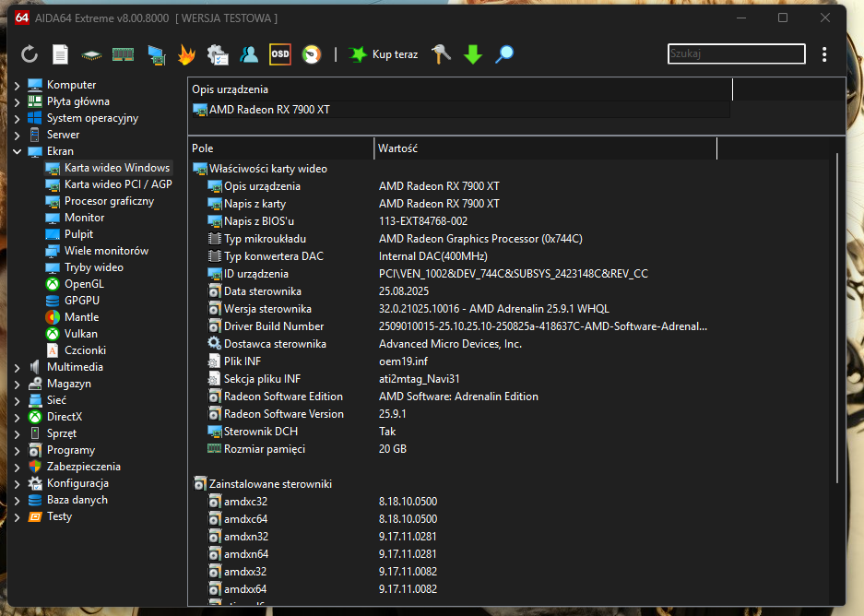Image resolution: width=864 pixels, height=616 pixels.
Task: Expand the Komputer tree node
Action: (x=18, y=86)
